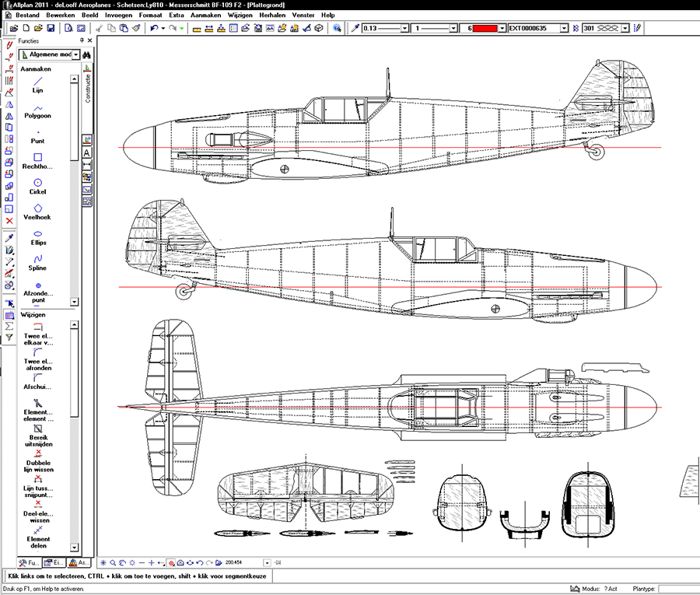Screen dimensions: 700x595
Task: Open the Wijzigen menu
Action: (x=240, y=16)
